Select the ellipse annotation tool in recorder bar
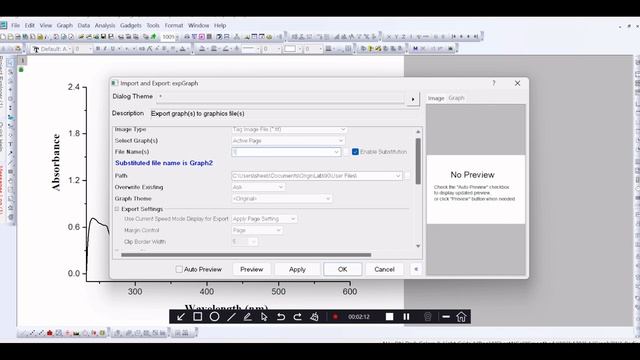This screenshot has width=640, height=360. click(214, 317)
